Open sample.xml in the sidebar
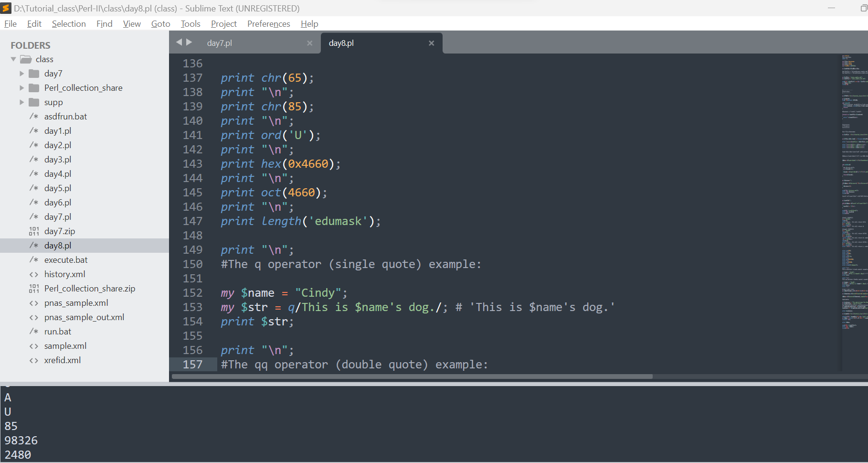 (x=65, y=346)
